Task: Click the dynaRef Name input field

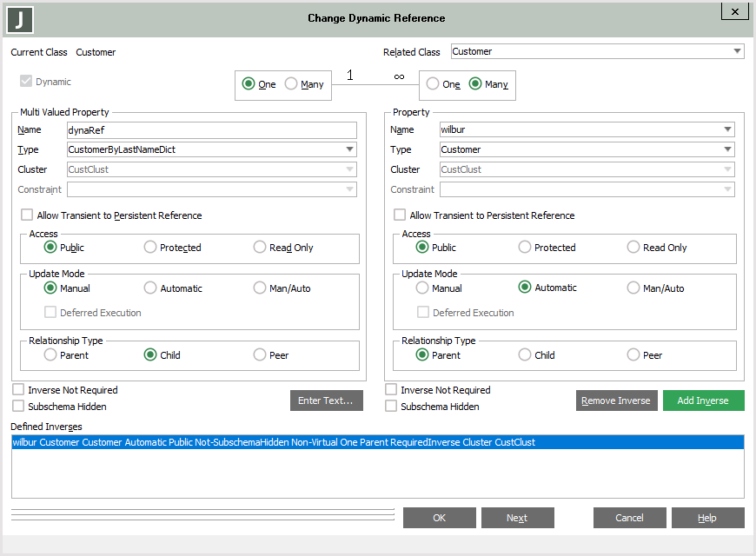Action: (x=211, y=130)
